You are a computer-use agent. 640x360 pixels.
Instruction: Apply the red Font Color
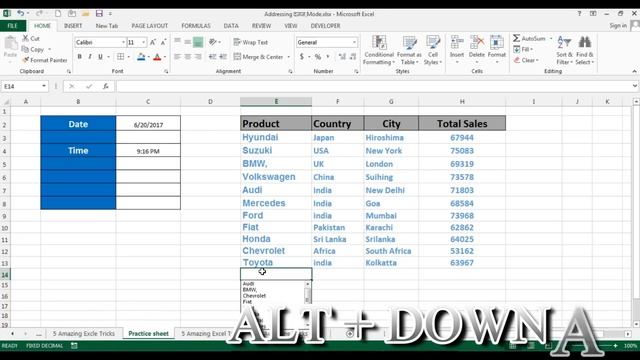click(157, 57)
